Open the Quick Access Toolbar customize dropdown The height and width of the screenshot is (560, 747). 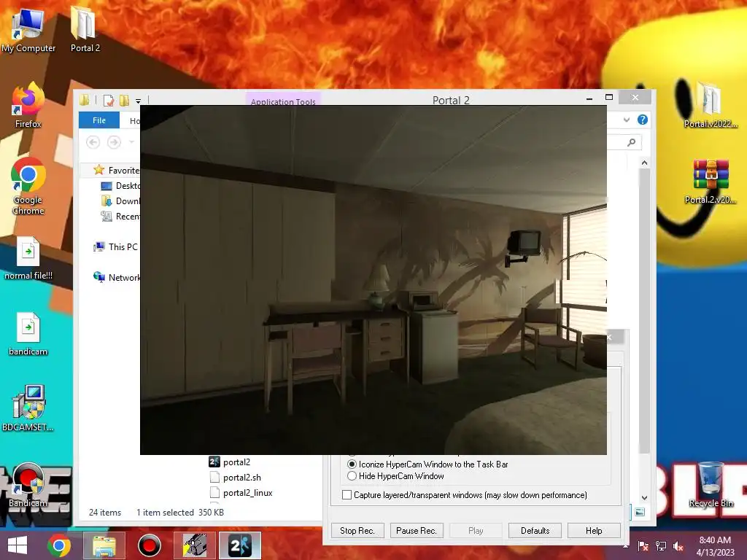[138, 101]
